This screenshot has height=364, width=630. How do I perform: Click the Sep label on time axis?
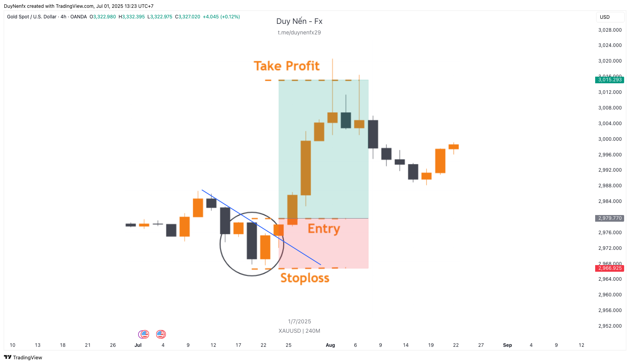pos(507,345)
